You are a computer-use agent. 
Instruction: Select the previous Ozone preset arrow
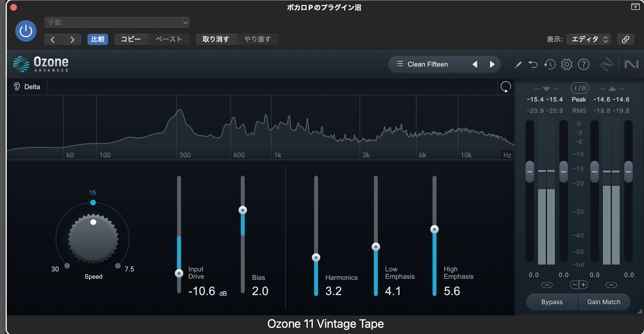coord(475,64)
